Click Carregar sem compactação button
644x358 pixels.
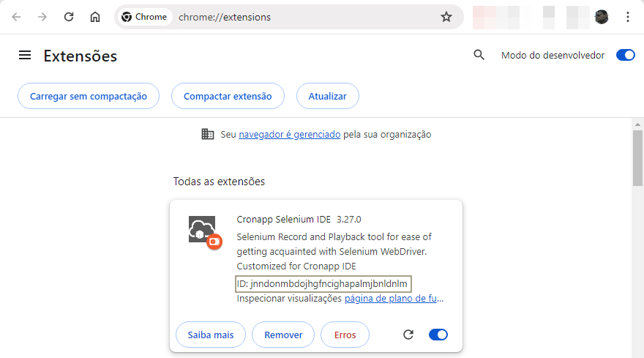[x=89, y=96]
